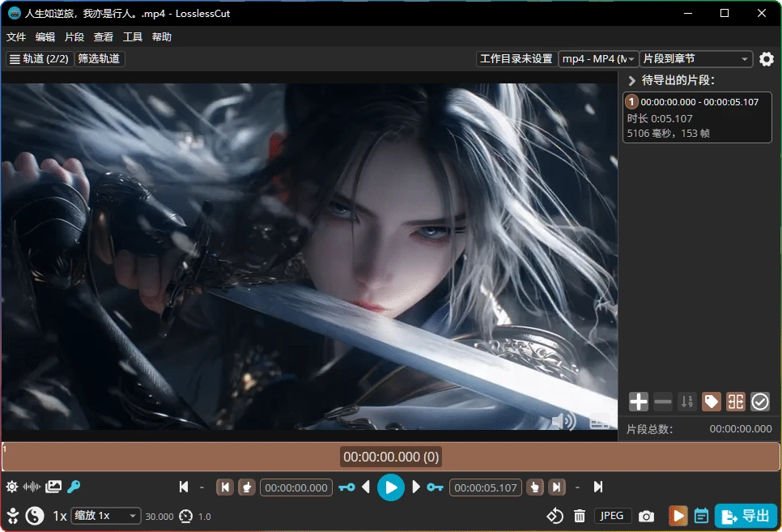
Task: Open the 工具 menu
Action: (133, 37)
